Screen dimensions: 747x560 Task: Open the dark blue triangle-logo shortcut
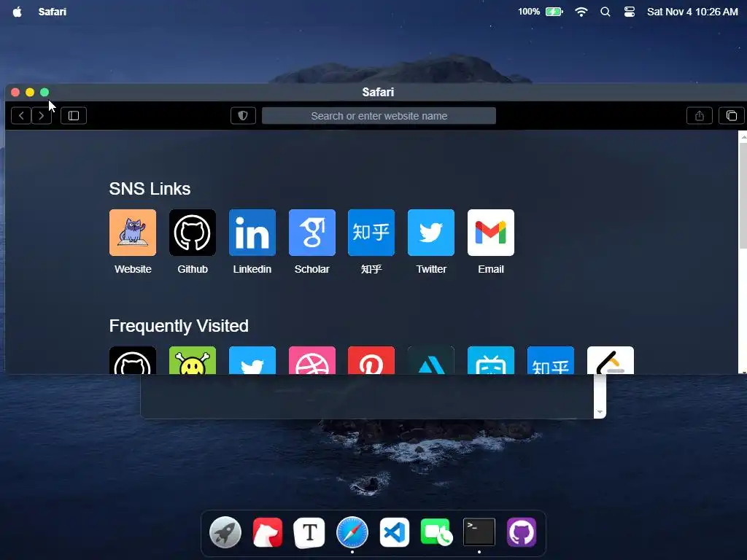point(431,360)
